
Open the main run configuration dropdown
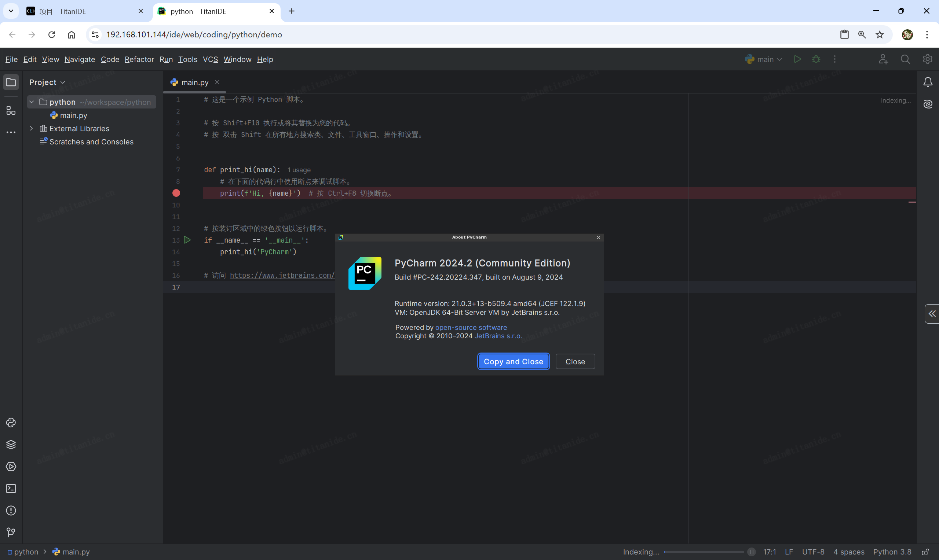tap(764, 59)
